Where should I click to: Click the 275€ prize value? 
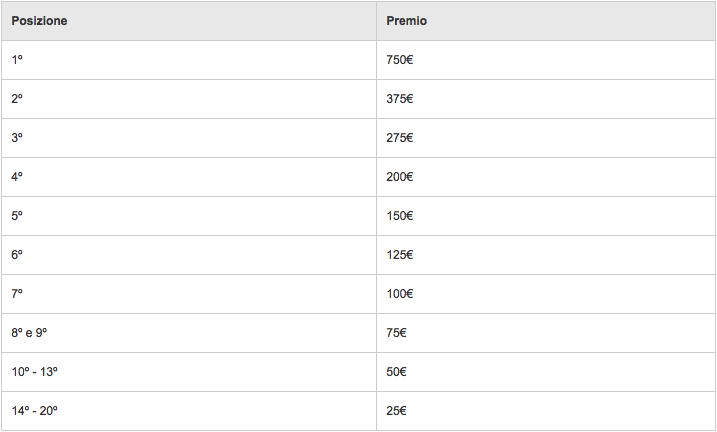pyautogui.click(x=399, y=138)
